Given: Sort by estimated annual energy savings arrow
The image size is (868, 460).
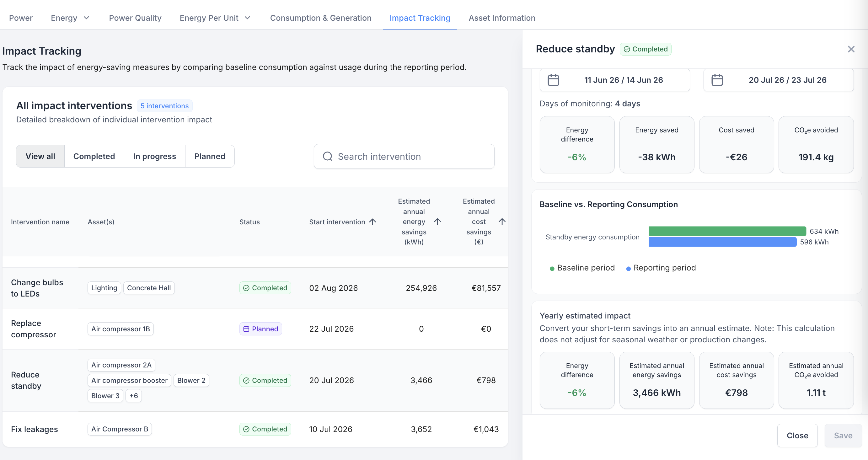Looking at the screenshot, I should coord(437,222).
